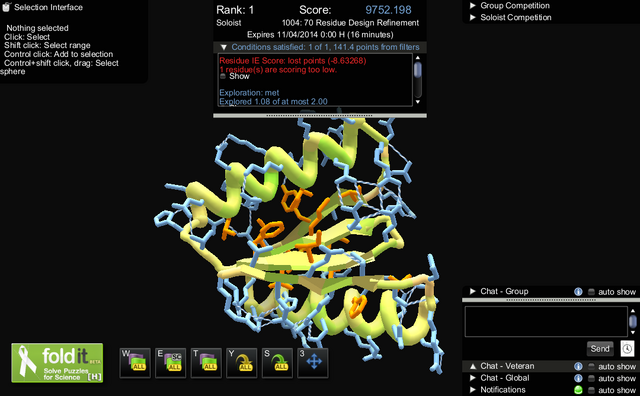Image resolution: width=640 pixels, height=396 pixels.
Task: Click the puzzle title 1004: 70 Residue Design Refinement
Action: (350, 23)
